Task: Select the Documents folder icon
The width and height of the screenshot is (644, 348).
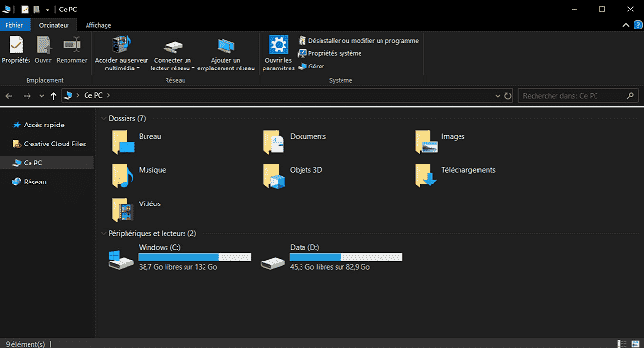Action: pyautogui.click(x=274, y=142)
